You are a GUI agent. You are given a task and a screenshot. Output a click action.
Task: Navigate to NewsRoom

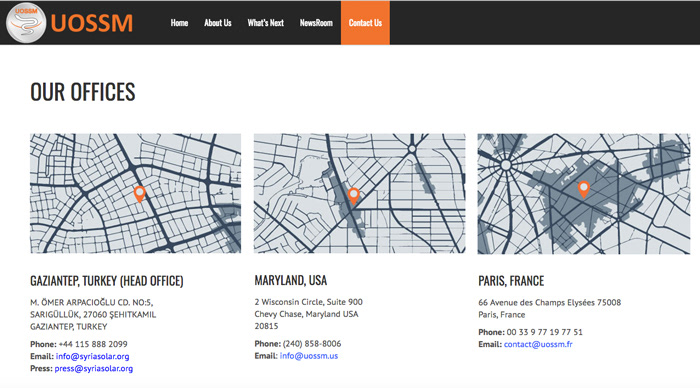pyautogui.click(x=316, y=23)
